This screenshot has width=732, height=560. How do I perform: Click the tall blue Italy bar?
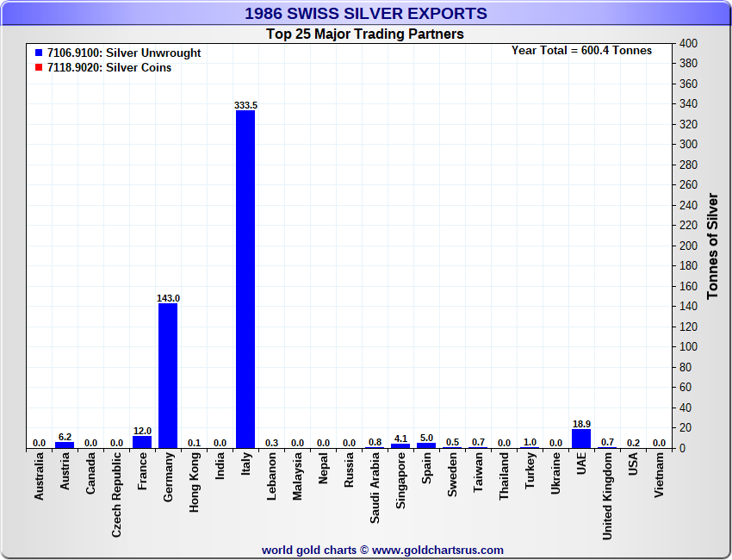[x=245, y=279]
